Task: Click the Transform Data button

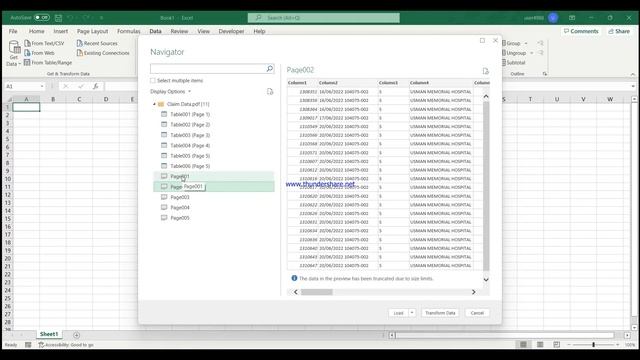Action: click(x=440, y=313)
